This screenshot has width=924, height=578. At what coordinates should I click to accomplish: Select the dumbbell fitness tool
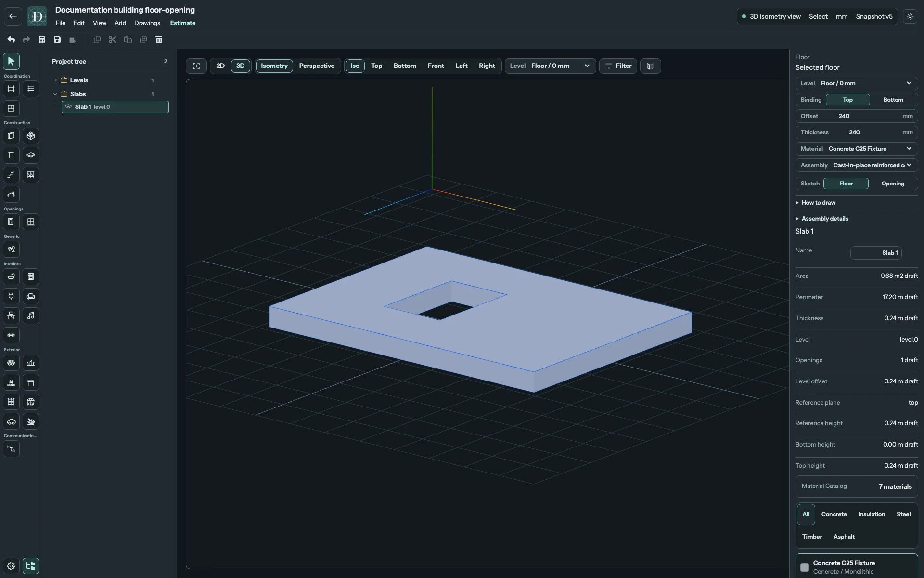coord(11,335)
